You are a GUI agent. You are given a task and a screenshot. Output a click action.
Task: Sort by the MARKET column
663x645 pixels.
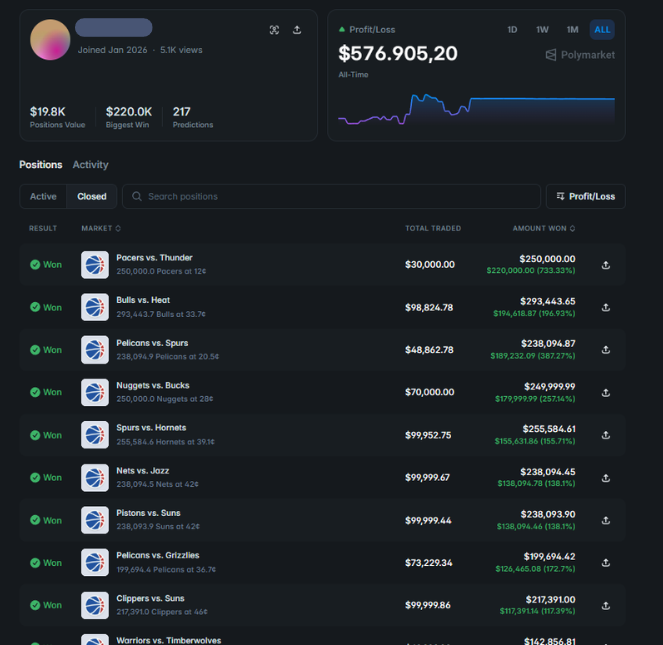101,228
